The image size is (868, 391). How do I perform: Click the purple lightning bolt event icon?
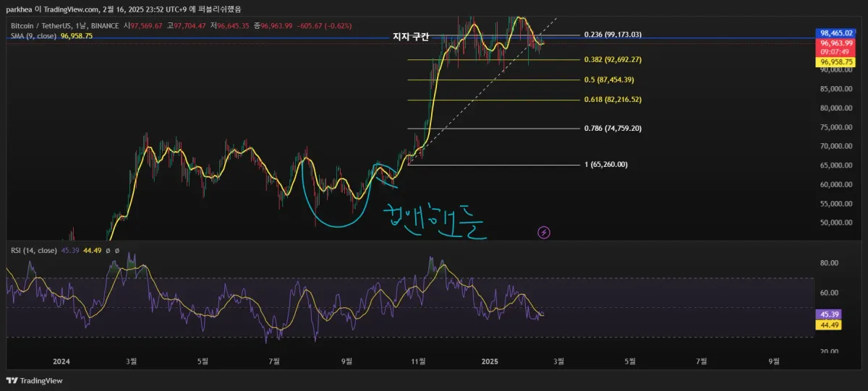tap(545, 233)
